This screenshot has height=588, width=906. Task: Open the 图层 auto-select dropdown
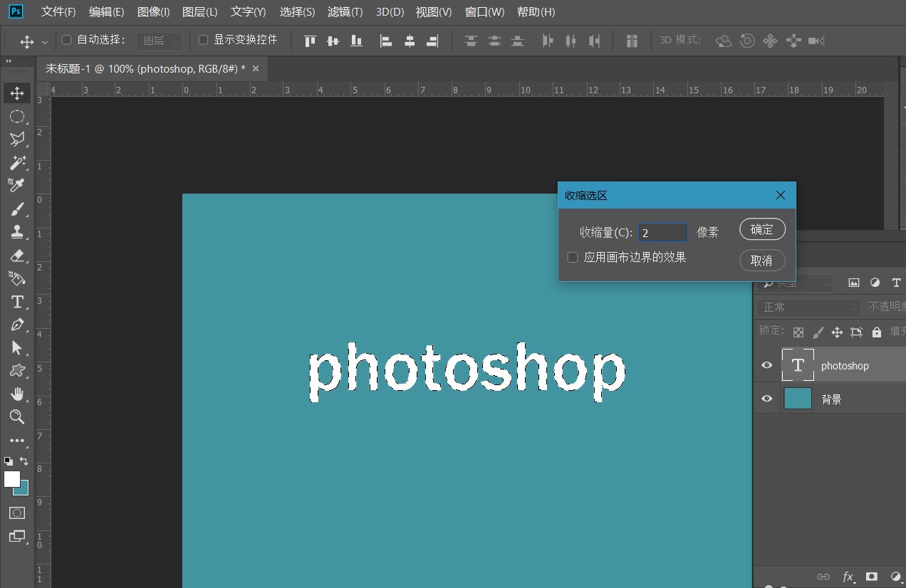tap(159, 41)
